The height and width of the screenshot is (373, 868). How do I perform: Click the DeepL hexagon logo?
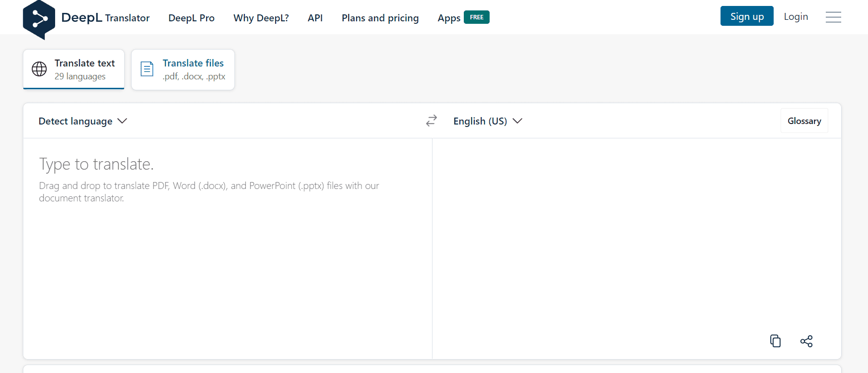[x=39, y=20]
